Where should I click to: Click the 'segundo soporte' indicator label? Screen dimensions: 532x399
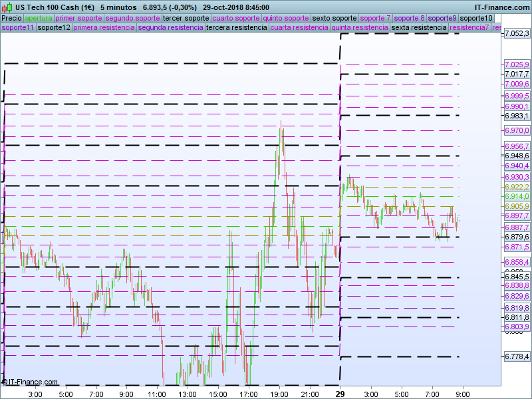132,18
